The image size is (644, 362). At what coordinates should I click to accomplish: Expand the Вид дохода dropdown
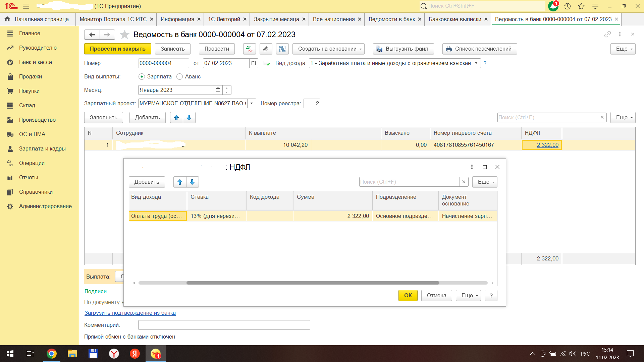pos(476,63)
